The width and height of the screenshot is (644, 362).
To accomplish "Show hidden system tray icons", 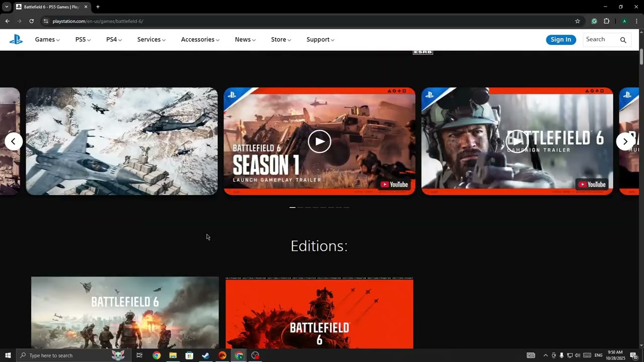I will pyautogui.click(x=545, y=355).
